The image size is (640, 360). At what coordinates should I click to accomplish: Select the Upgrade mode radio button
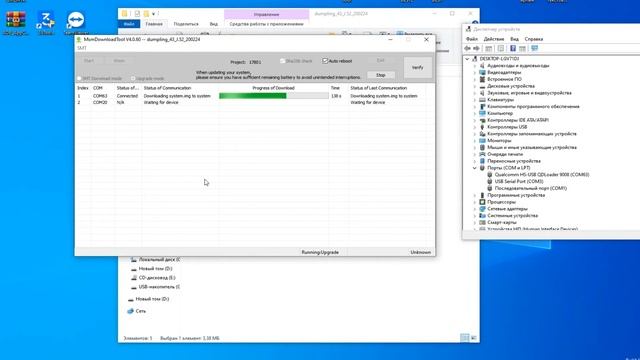pos(133,78)
